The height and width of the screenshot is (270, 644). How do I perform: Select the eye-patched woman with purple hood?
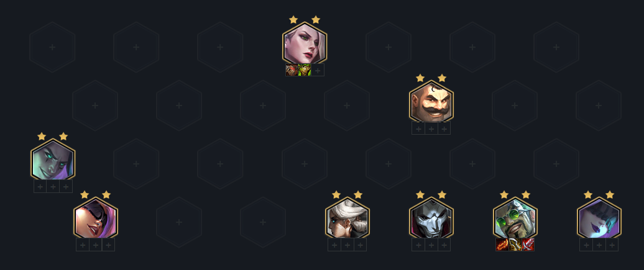coord(96,218)
